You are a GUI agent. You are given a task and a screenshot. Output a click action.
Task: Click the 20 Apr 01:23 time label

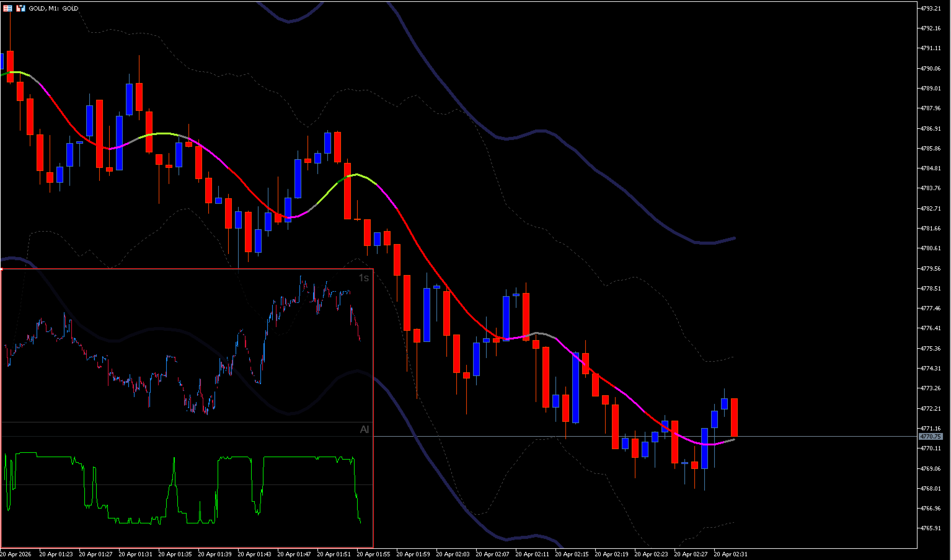click(x=56, y=554)
